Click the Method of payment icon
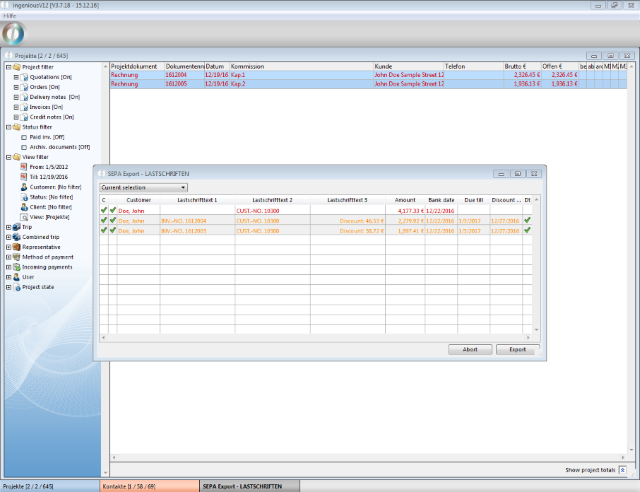640x492 pixels. (x=17, y=257)
